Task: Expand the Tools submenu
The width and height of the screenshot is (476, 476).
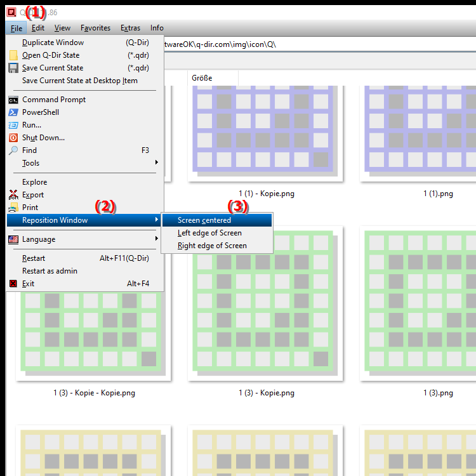Action: [x=84, y=163]
